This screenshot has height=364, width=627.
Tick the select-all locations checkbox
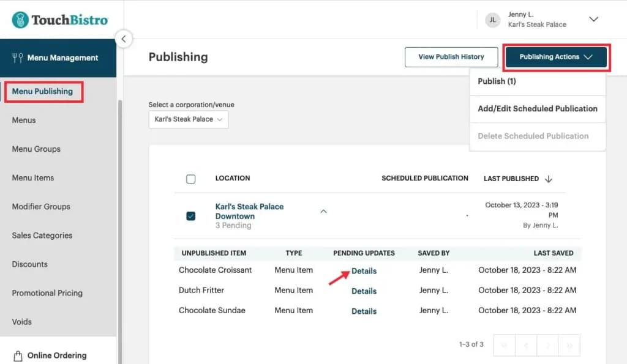pos(191,179)
